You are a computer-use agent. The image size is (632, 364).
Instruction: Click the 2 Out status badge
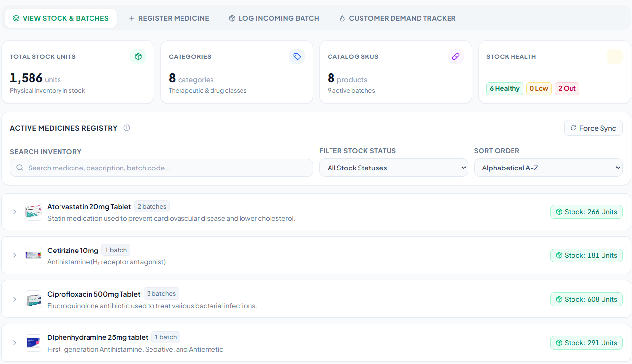click(x=567, y=89)
